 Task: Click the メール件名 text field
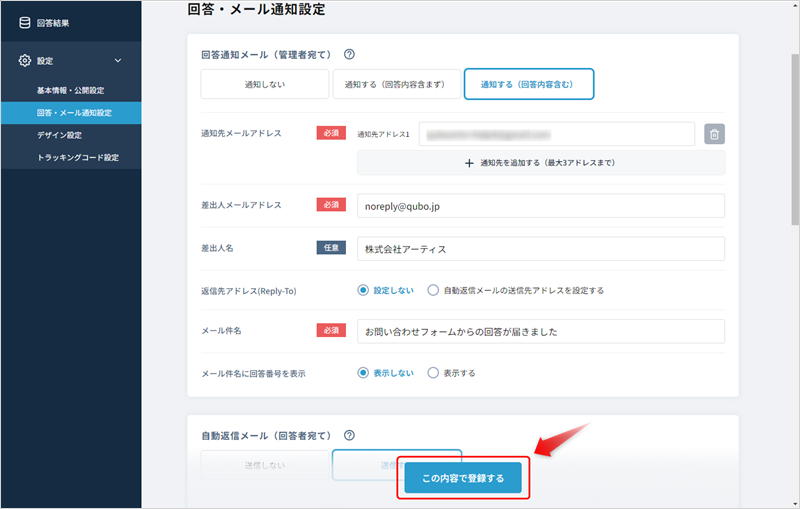540,331
